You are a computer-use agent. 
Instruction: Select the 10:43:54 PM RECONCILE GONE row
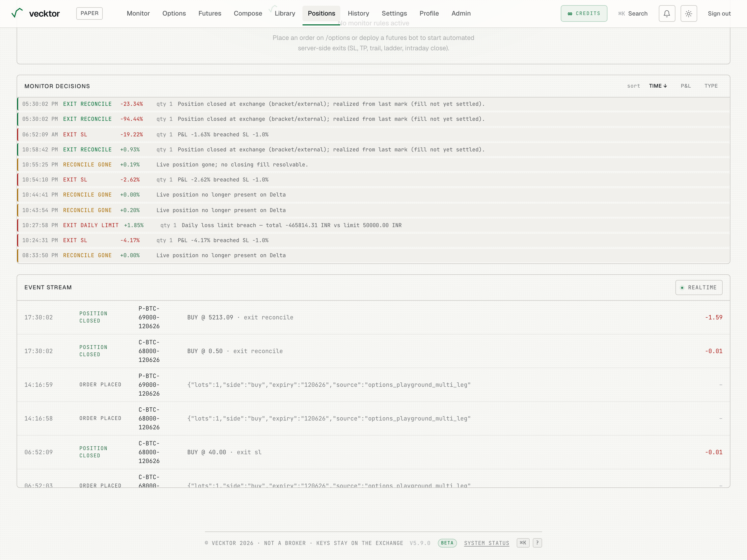click(x=374, y=210)
